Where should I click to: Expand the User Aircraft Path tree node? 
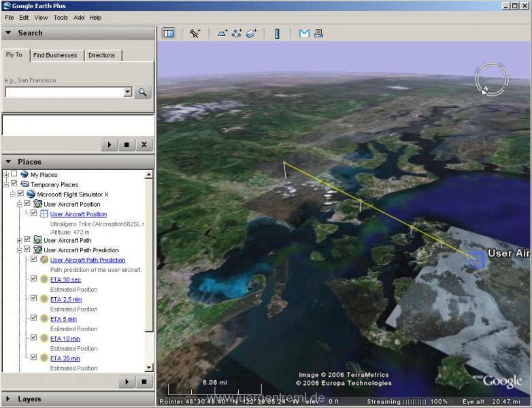pyautogui.click(x=19, y=240)
